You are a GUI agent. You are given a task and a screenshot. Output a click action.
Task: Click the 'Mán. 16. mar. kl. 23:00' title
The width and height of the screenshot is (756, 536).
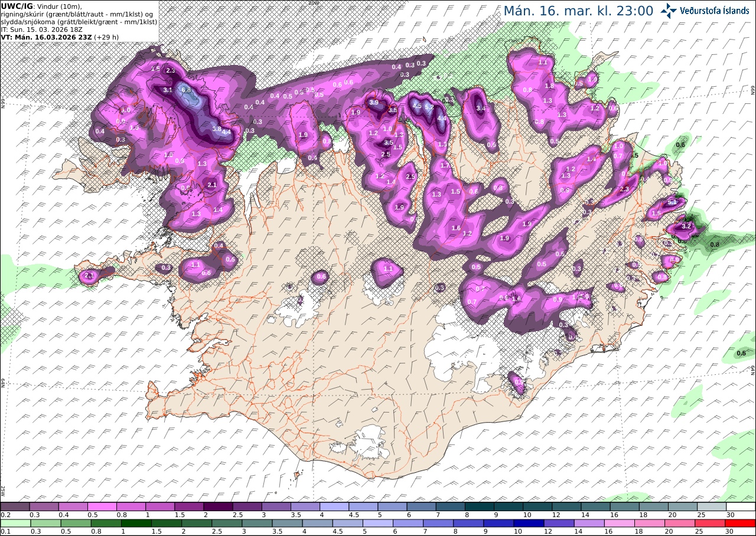point(578,11)
